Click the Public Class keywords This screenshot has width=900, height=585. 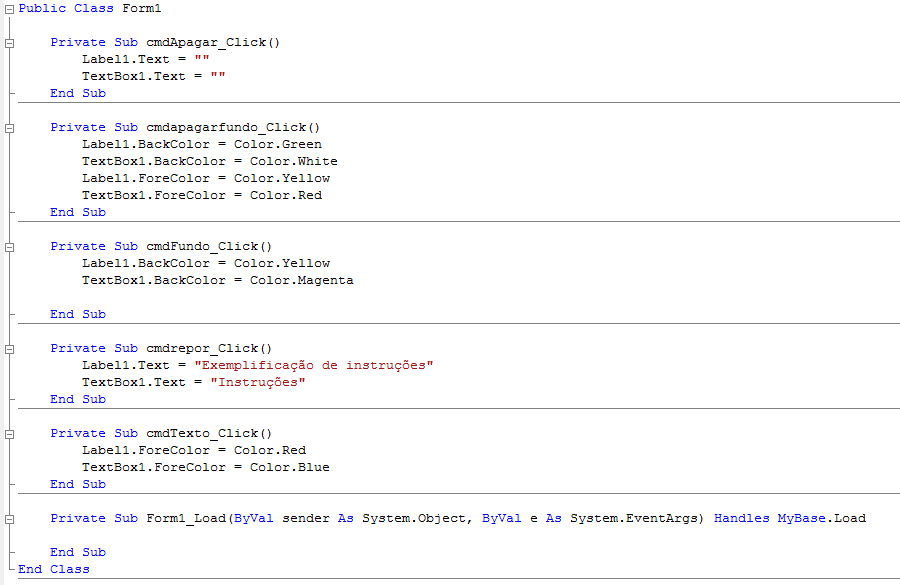(x=66, y=9)
